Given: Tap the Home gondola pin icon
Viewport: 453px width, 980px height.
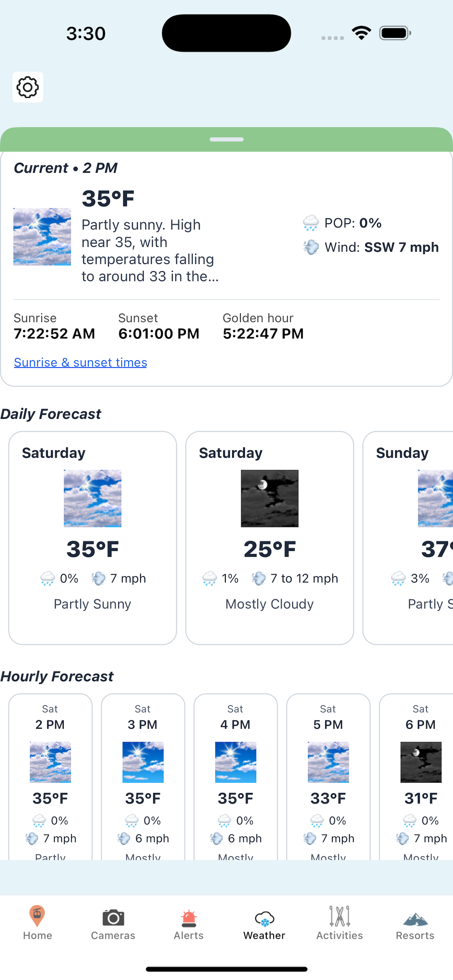Looking at the screenshot, I should tap(37, 916).
